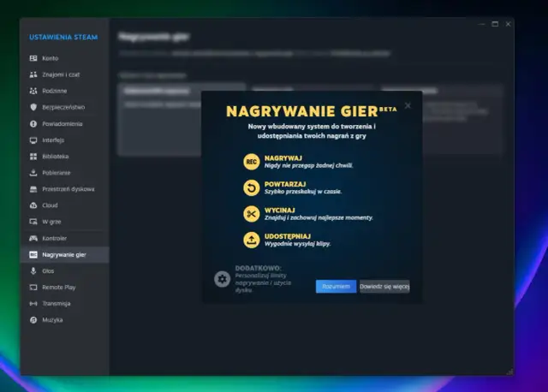This screenshot has height=392, width=548.
Task: Click the NAGRYWANIE GIER dialog title
Action: click(312, 111)
